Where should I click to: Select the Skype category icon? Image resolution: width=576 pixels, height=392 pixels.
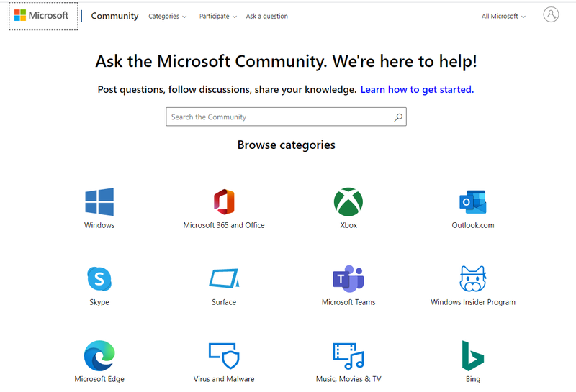tap(99, 279)
